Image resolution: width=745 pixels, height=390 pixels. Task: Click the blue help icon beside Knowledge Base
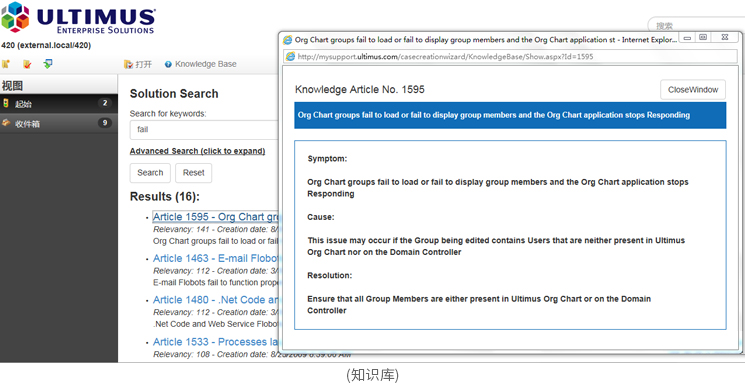click(x=168, y=65)
